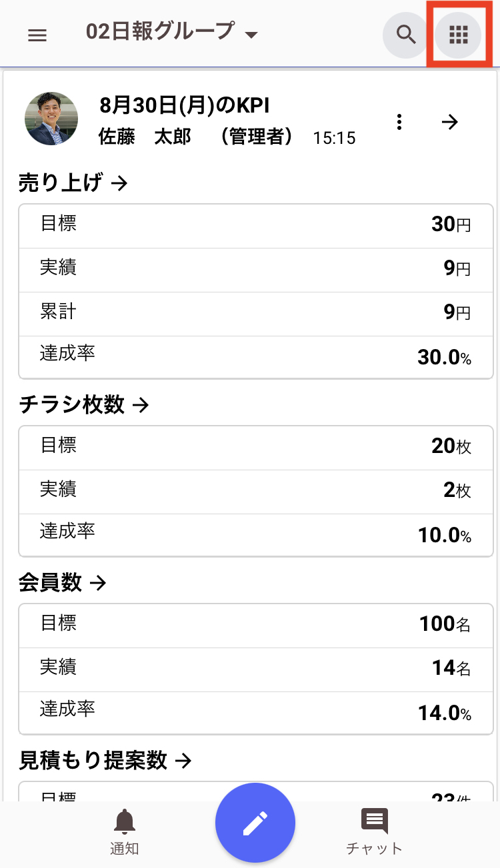
Task: Open the apps grid menu icon
Action: pyautogui.click(x=458, y=33)
